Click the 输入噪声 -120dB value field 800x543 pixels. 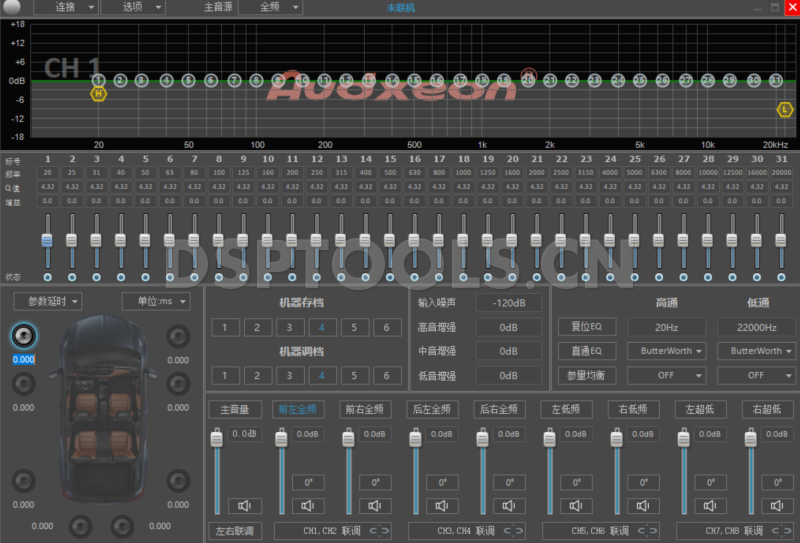[x=508, y=303]
